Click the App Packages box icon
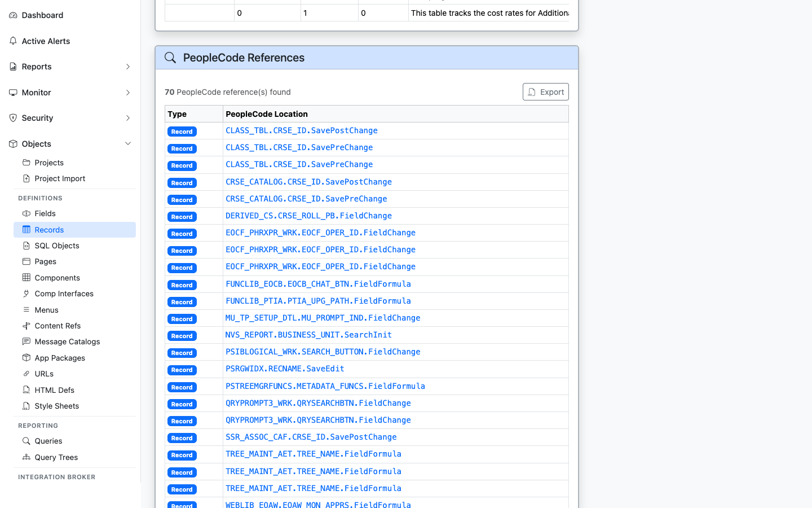This screenshot has height=508, width=812. point(27,358)
